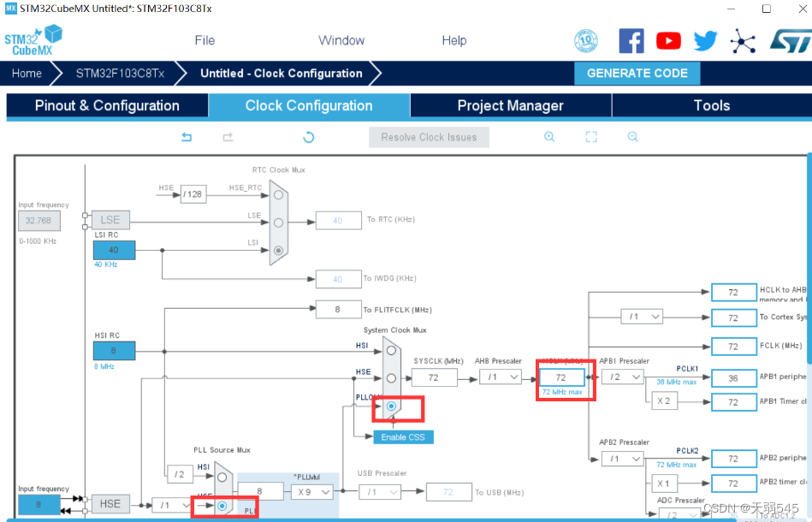Open the YouTube icon link
The height and width of the screenshot is (522, 812).
tap(668, 41)
